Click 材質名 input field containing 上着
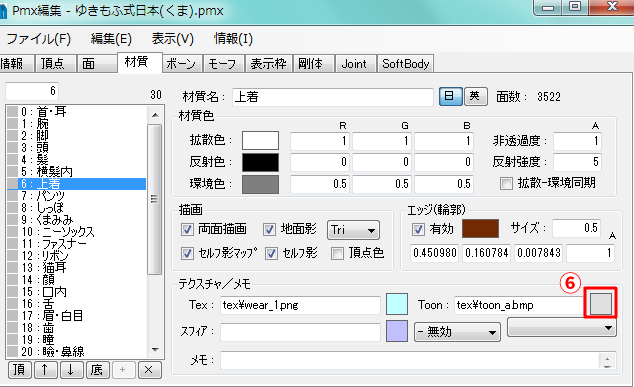 (x=333, y=97)
